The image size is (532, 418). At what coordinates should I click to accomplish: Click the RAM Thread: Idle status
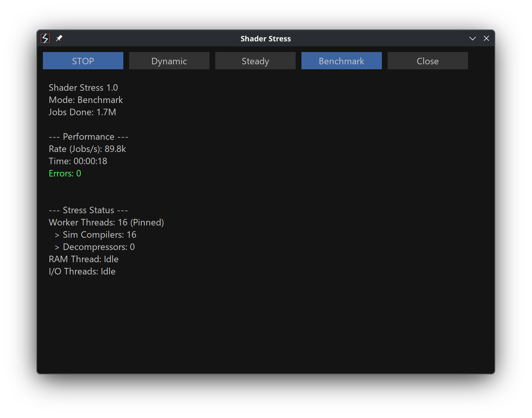pos(83,259)
